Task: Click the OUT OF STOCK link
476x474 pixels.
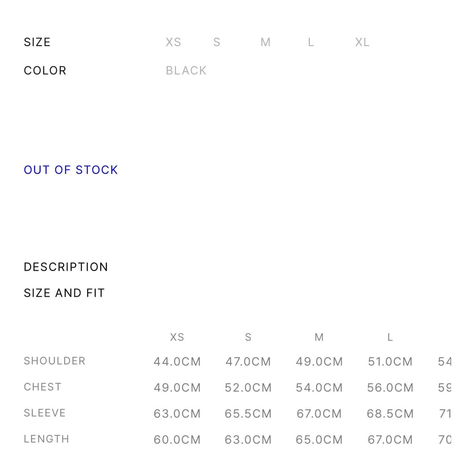Action: [71, 170]
